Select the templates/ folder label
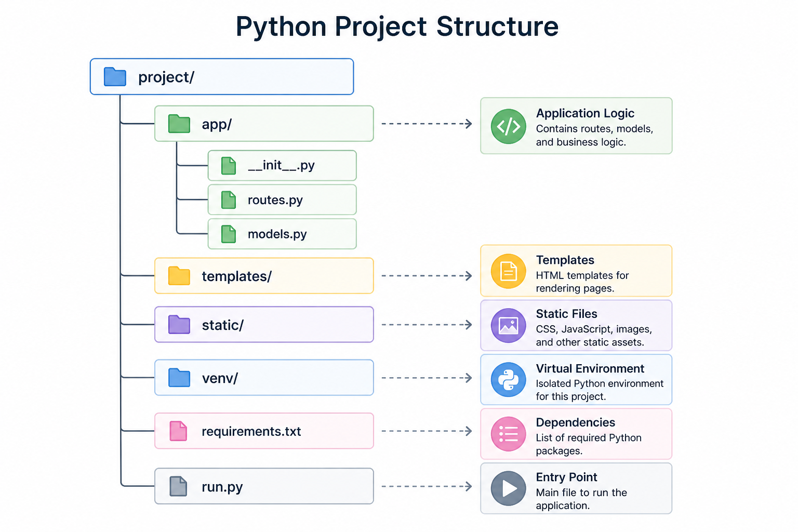 tap(236, 276)
